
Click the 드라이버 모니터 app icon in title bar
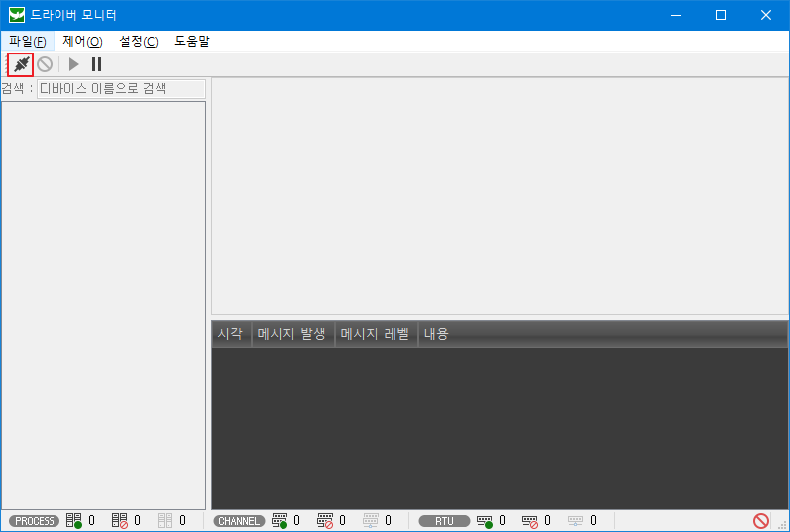17,15
